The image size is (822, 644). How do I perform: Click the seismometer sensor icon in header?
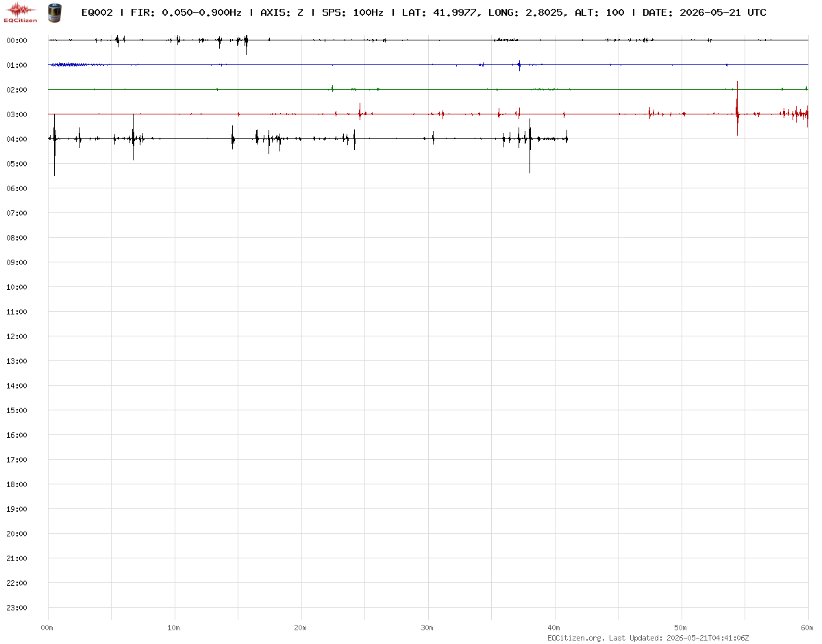pyautogui.click(x=53, y=12)
